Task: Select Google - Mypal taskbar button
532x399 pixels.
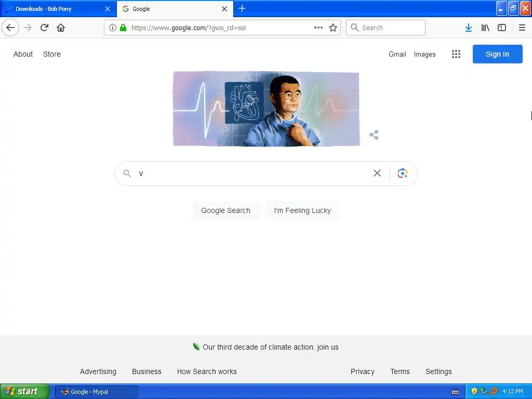Action: click(96, 392)
